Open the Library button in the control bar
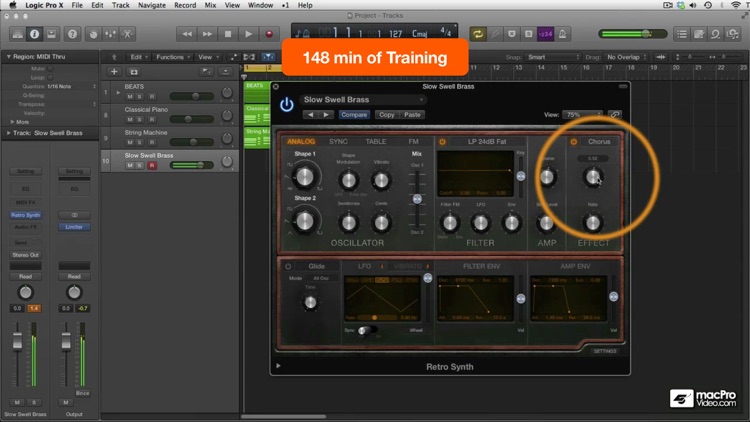Image resolution: width=750 pixels, height=422 pixels. point(18,34)
